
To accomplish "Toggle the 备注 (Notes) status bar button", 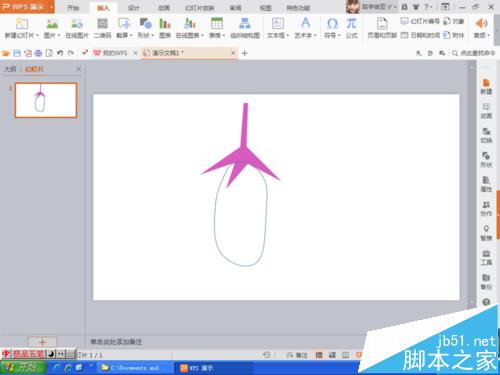I will [x=297, y=355].
